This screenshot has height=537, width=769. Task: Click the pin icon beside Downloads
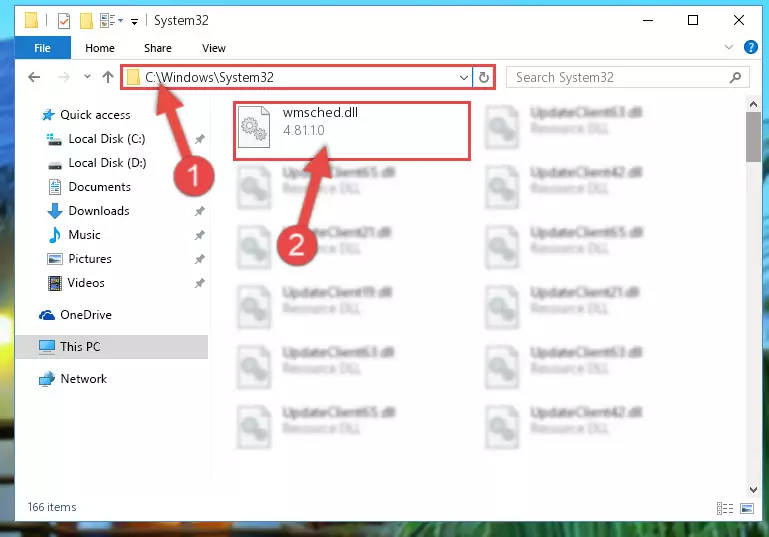[199, 211]
